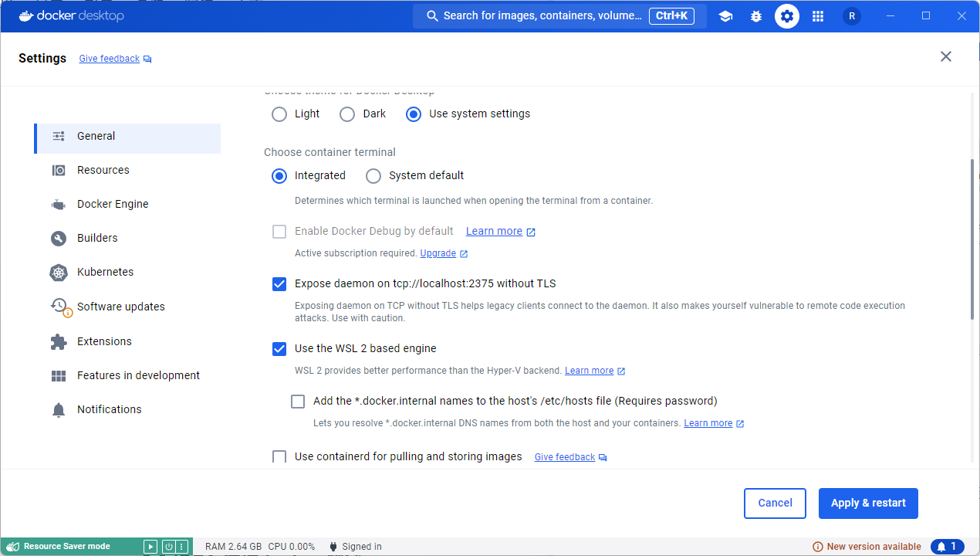Select the Dark theme radio button
The image size is (980, 556).
tap(347, 114)
